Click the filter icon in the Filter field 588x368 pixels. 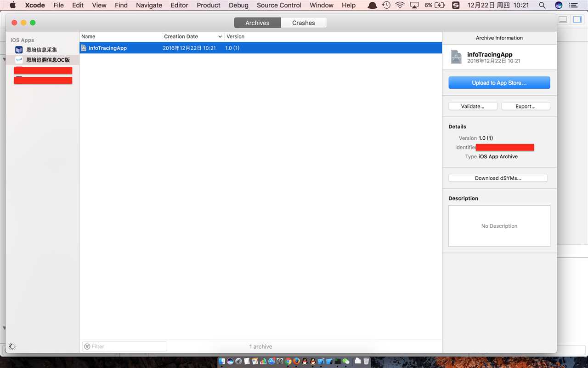pos(87,346)
